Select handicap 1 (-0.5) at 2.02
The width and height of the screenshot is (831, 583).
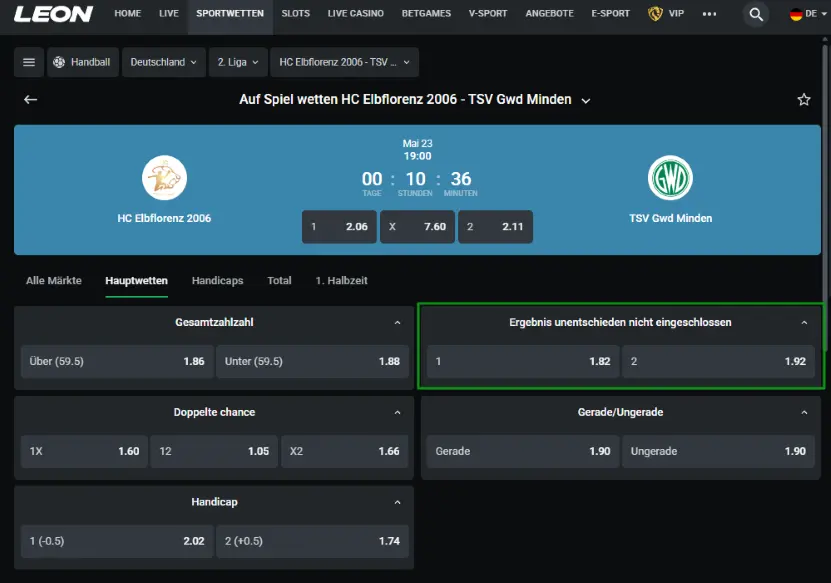coord(117,541)
